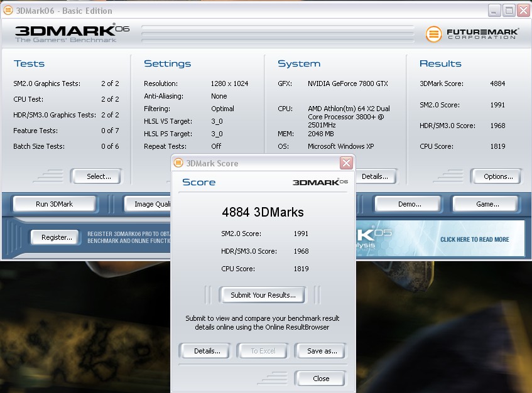532x393 pixels.
Task: Click Register... button
Action: click(x=57, y=237)
